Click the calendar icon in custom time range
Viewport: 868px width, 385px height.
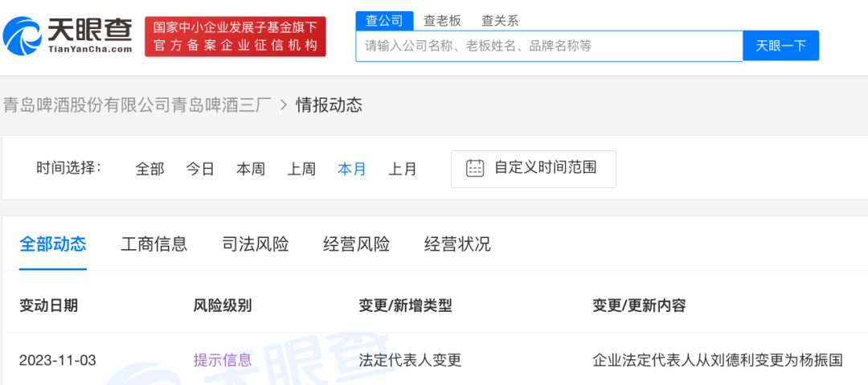point(475,168)
